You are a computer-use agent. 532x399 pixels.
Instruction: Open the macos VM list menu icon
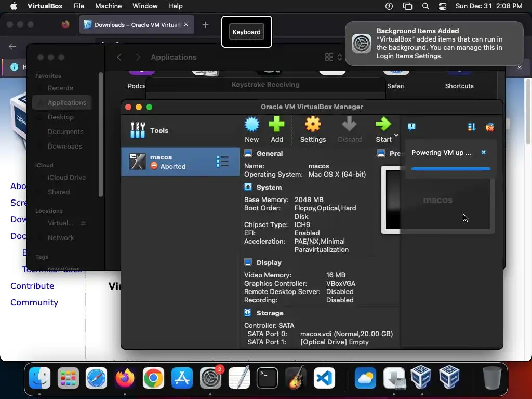tap(222, 162)
